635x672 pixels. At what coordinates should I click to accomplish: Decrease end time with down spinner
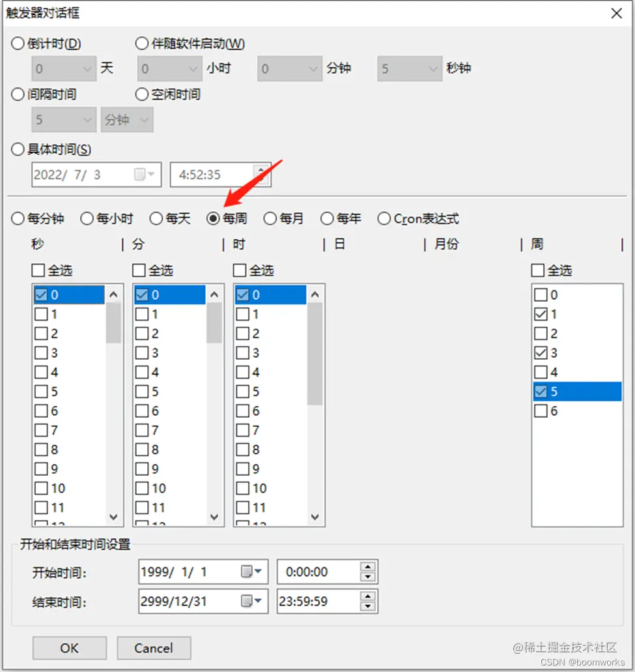(x=368, y=606)
